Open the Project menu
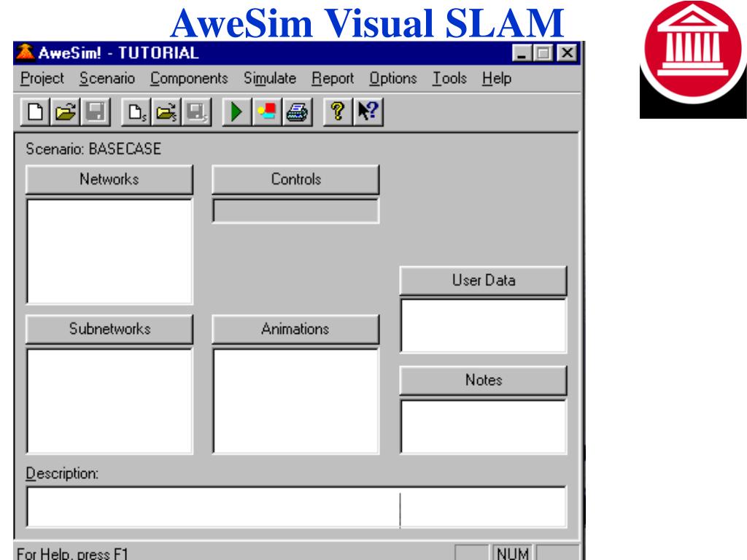 (x=42, y=78)
